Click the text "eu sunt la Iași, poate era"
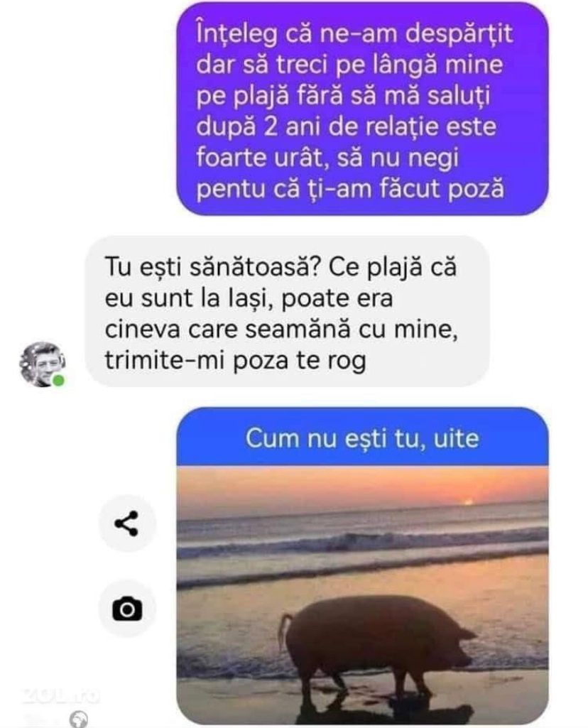588x728 pixels. (x=249, y=298)
